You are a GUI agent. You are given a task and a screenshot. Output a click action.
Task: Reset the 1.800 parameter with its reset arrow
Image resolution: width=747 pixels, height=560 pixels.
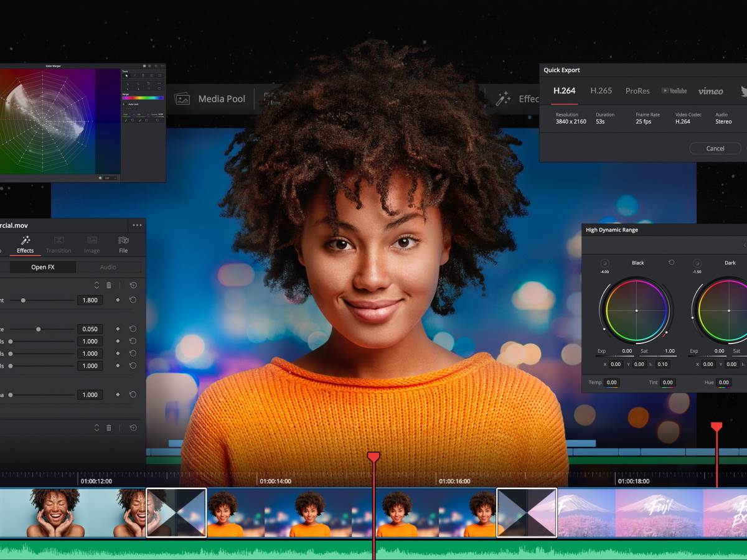pos(133,301)
